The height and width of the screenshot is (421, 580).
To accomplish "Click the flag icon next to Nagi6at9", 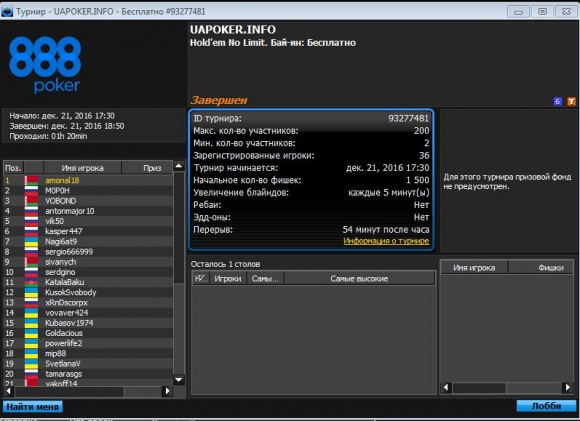I will 31,242.
